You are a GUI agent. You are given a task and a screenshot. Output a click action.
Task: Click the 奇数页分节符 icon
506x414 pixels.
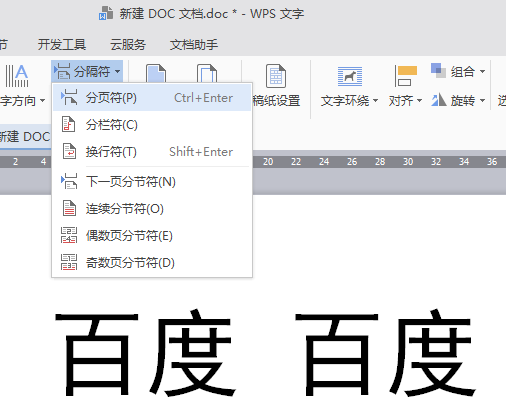coord(69,262)
